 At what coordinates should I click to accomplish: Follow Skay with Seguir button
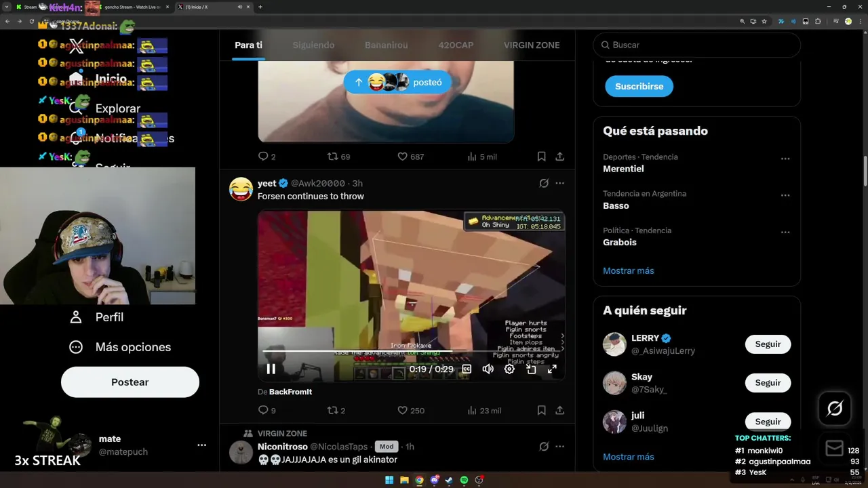tap(768, 383)
